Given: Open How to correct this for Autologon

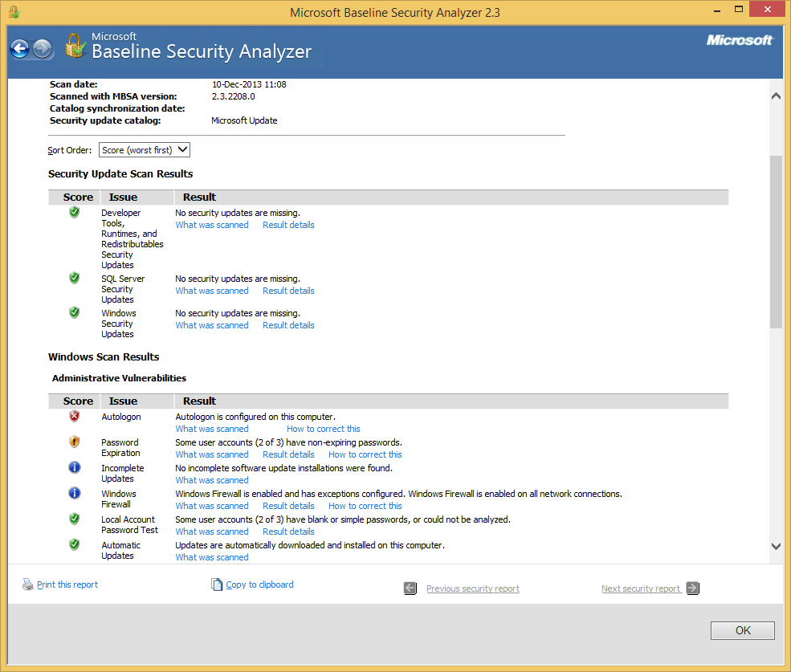Looking at the screenshot, I should coord(323,428).
